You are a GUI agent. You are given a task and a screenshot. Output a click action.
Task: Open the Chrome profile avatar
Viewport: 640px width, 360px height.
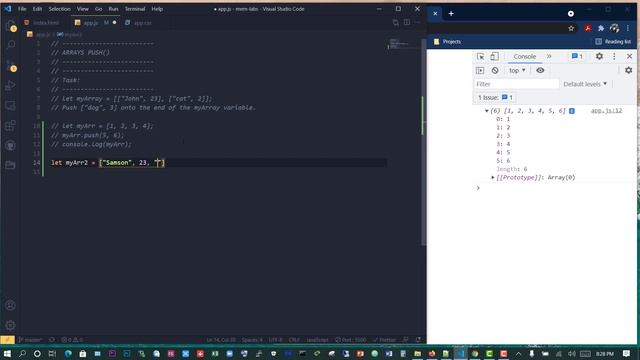tap(614, 28)
